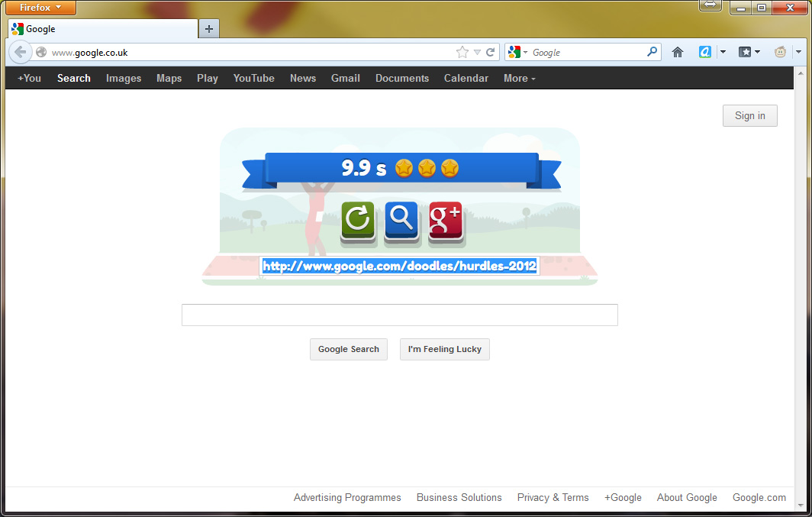812x517 pixels.
Task: Expand dropdown next to blue 'a' icon
Action: click(723, 53)
